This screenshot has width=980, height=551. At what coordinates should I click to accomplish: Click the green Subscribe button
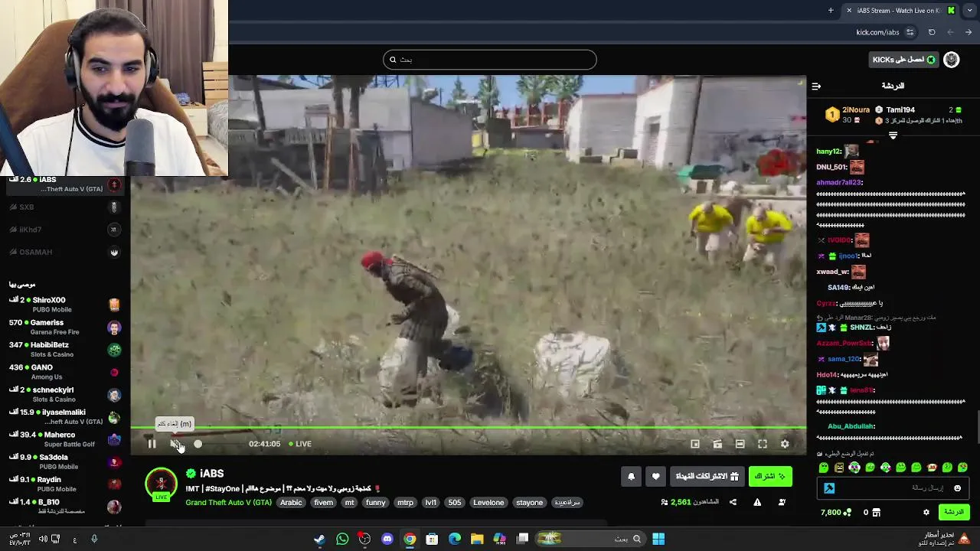[x=770, y=477]
